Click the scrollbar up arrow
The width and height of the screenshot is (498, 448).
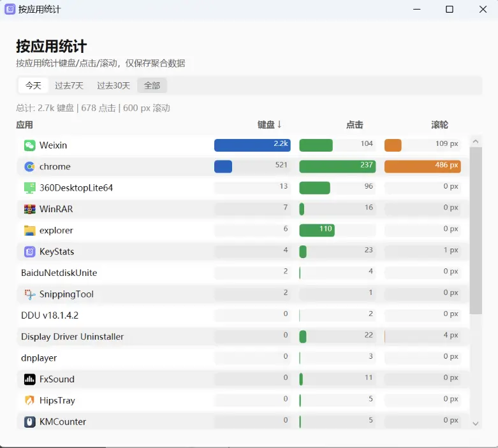click(x=476, y=141)
